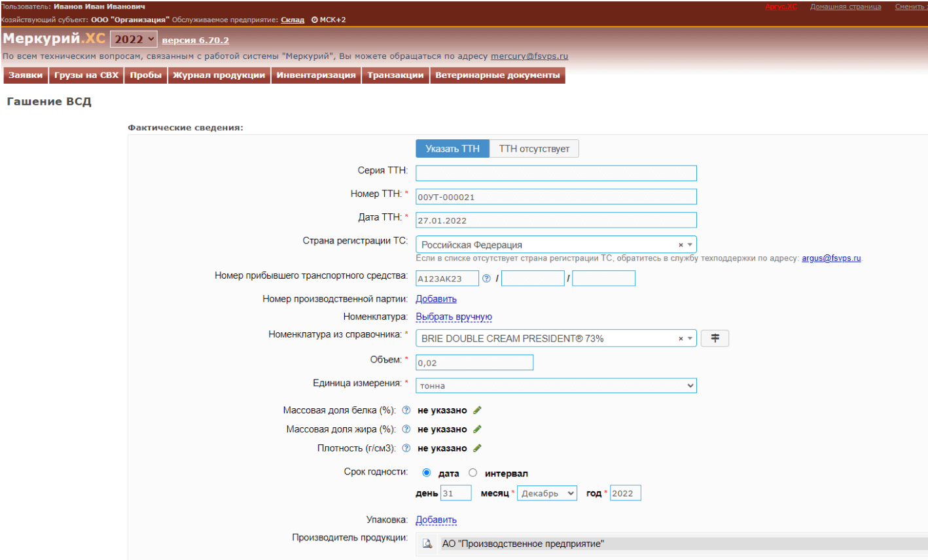Open the Журнал продукции menu tab
The image size is (928, 560).
pyautogui.click(x=219, y=75)
